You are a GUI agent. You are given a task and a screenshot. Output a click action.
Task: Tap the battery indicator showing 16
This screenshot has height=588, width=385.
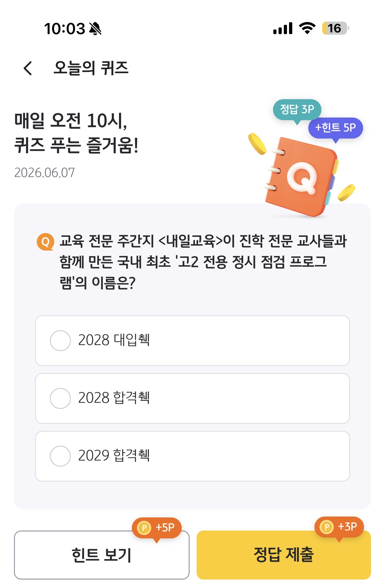tap(335, 28)
